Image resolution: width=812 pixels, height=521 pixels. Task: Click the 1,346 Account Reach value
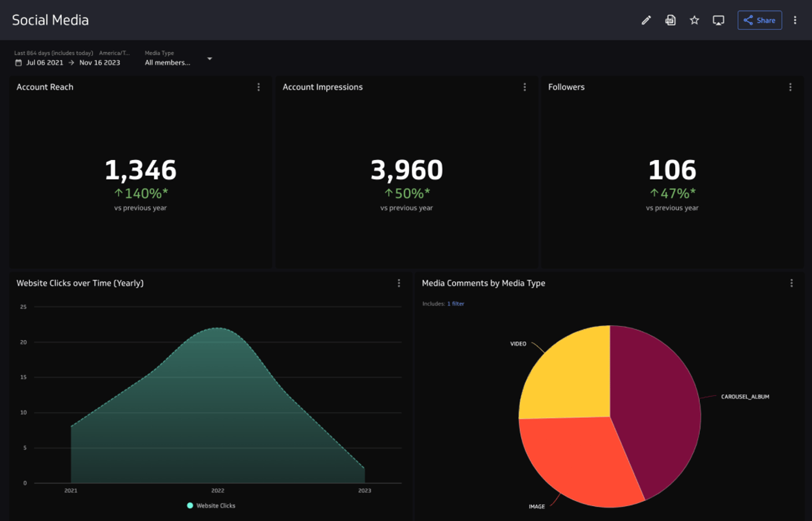click(x=140, y=170)
